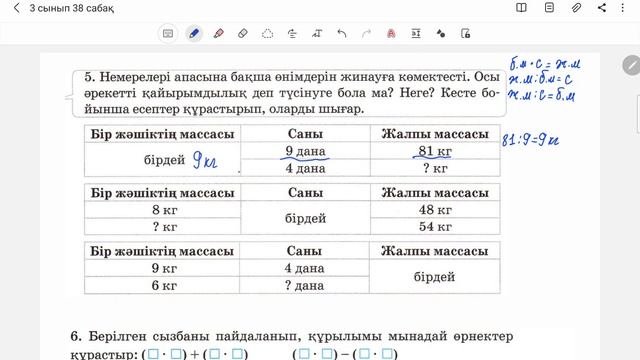Image resolution: width=640 pixels, height=360 pixels.
Task: Select the lasso selection tool
Action: click(267, 33)
